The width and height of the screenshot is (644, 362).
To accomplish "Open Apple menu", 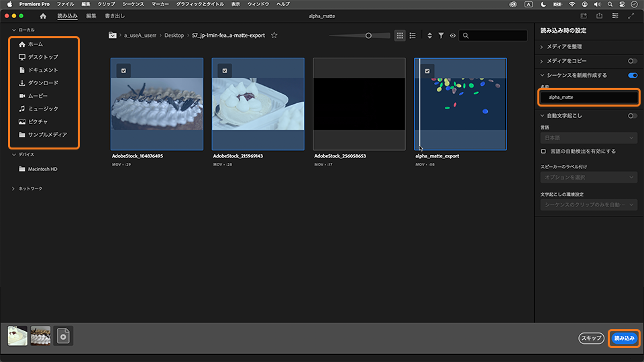I will coord(9,4).
